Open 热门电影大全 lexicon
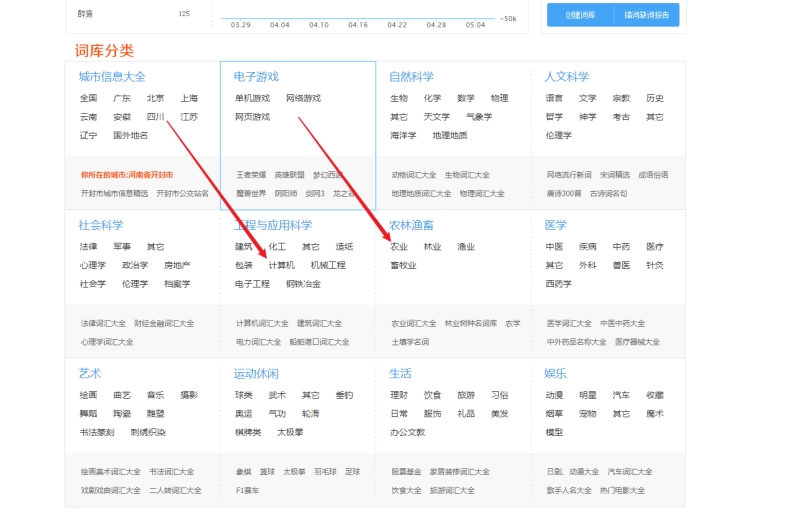 (x=622, y=490)
